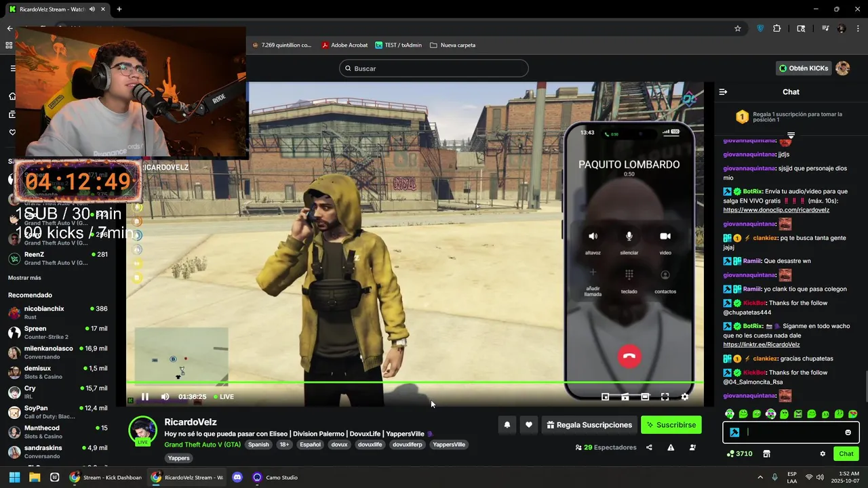
Task: Click the chat message input field
Action: (791, 432)
